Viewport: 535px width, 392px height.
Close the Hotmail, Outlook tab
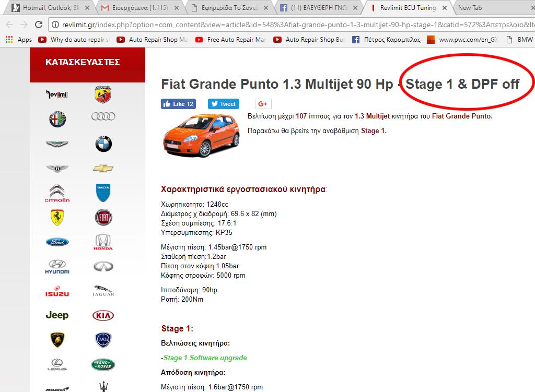point(87,7)
